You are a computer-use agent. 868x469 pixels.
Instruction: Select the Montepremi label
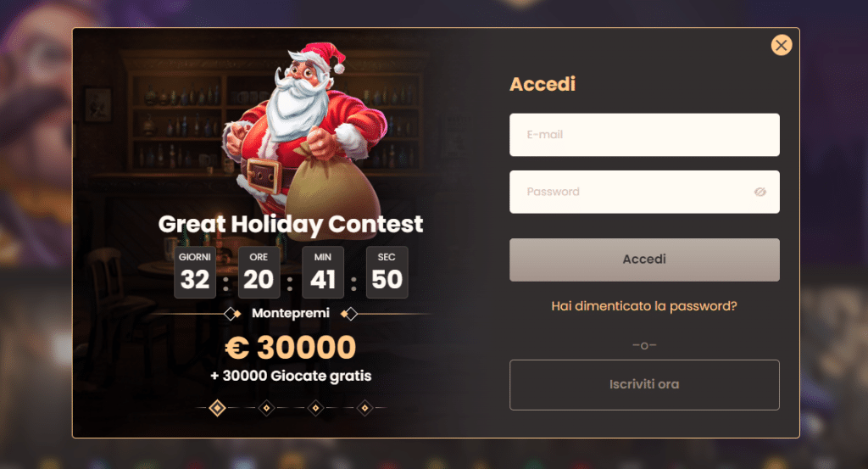click(291, 313)
